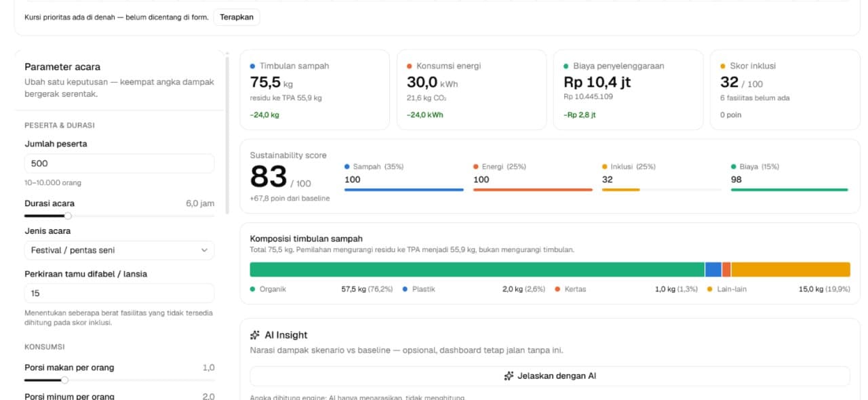The image size is (868, 400).
Task: Click the '21,6 kg CO₂' text
Action: [427, 98]
